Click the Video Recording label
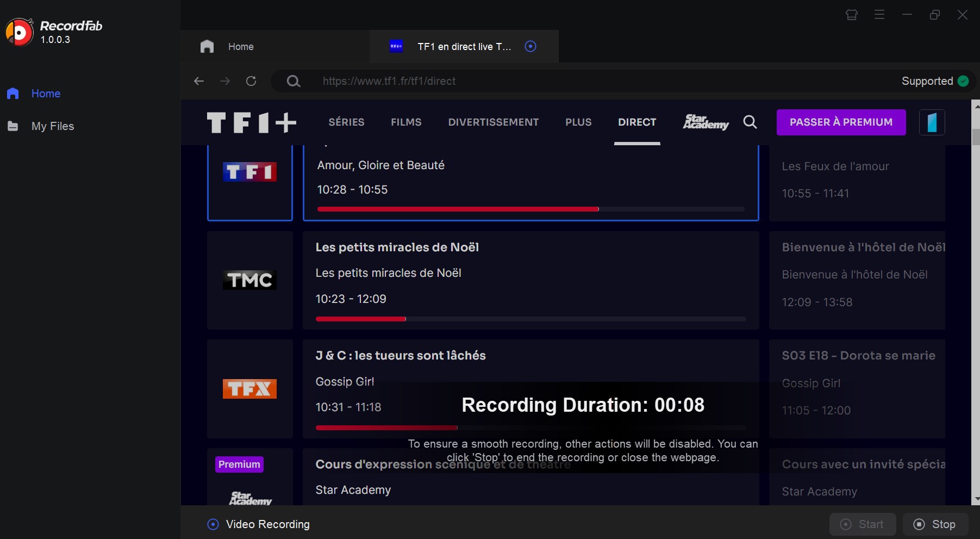Screen dimensions: 980x539 coord(268,524)
